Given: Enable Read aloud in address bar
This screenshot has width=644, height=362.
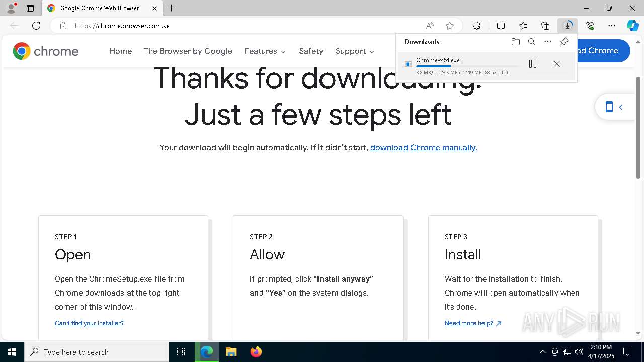Looking at the screenshot, I should click(430, 26).
